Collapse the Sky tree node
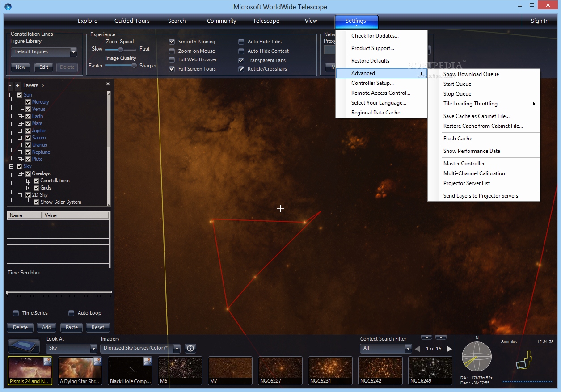561x392 pixels. point(11,166)
